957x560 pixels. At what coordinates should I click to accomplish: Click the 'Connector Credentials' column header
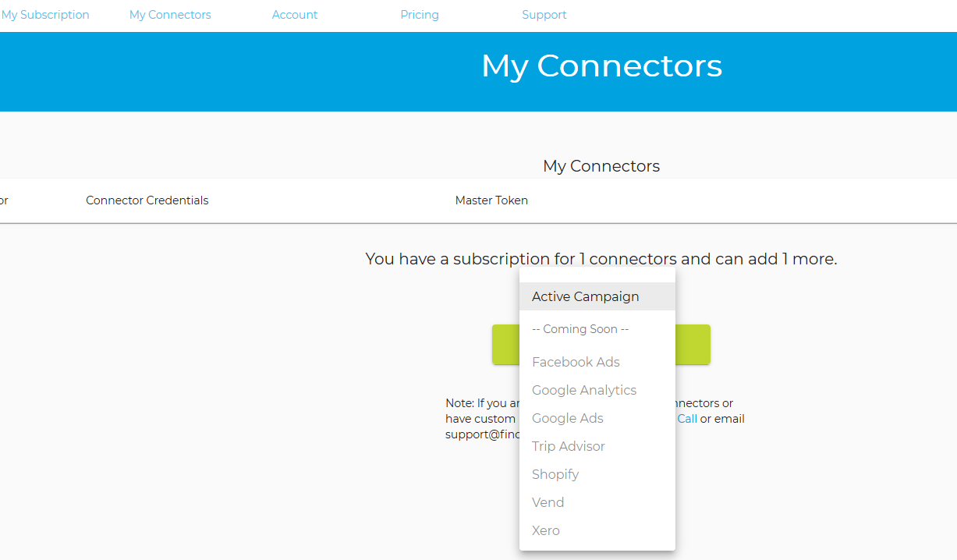[147, 200]
